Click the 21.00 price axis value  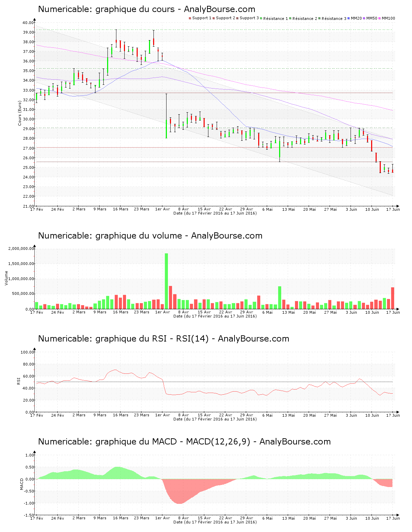[x=28, y=206]
